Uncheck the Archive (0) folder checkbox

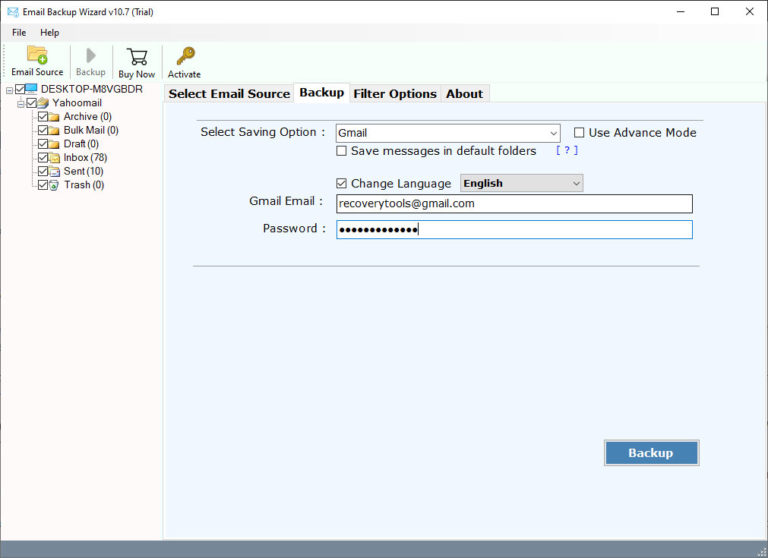43,116
